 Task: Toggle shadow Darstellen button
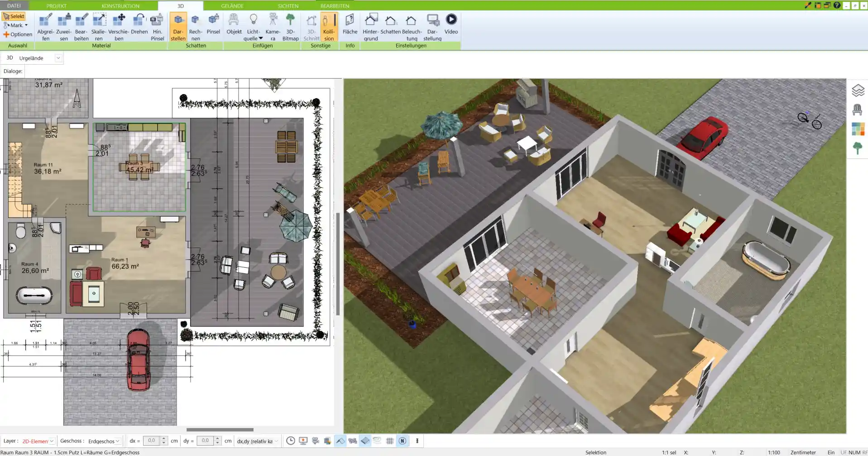[178, 27]
